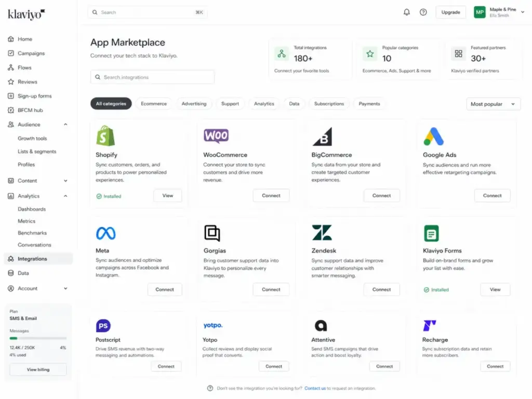Viewport: 532px width, 399px height.
Task: Click the Total integrations stat icon
Action: 282,54
